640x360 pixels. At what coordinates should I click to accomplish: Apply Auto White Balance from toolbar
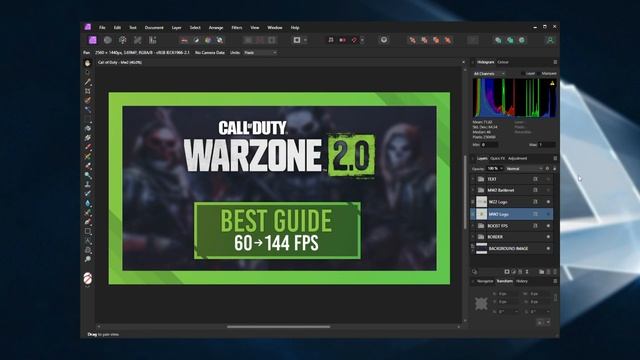point(220,40)
